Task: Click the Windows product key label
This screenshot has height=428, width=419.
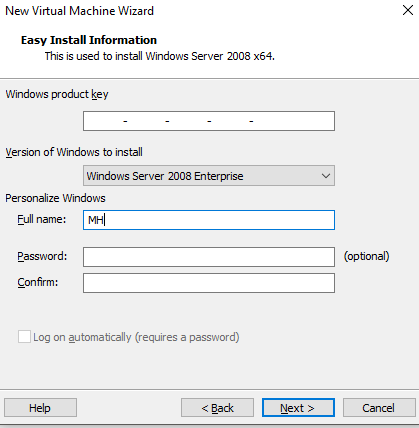Action: (x=57, y=94)
